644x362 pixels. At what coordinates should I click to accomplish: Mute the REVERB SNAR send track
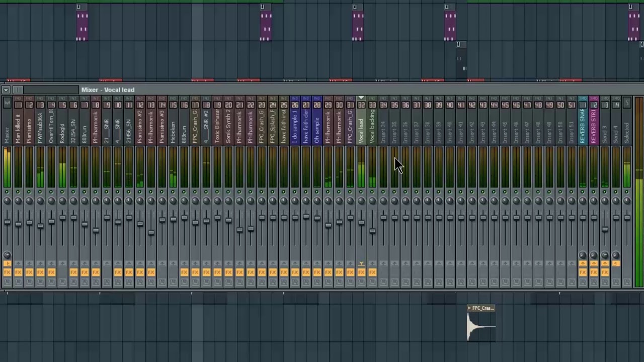[x=583, y=192]
